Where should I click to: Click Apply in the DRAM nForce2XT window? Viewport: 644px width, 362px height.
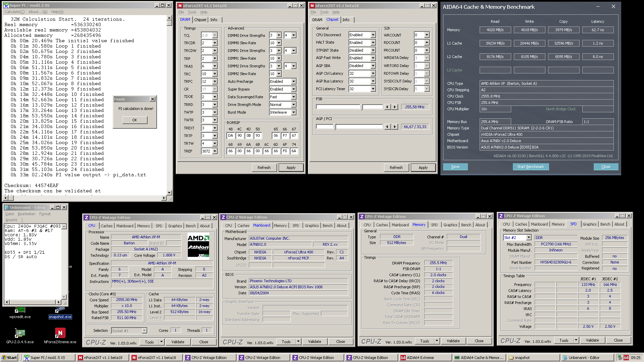pos(291,168)
